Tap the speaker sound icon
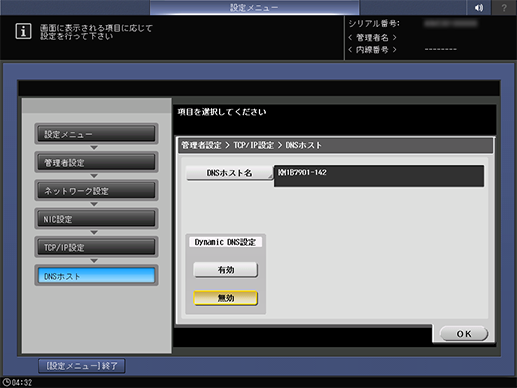The height and width of the screenshot is (388, 517). [479, 7]
